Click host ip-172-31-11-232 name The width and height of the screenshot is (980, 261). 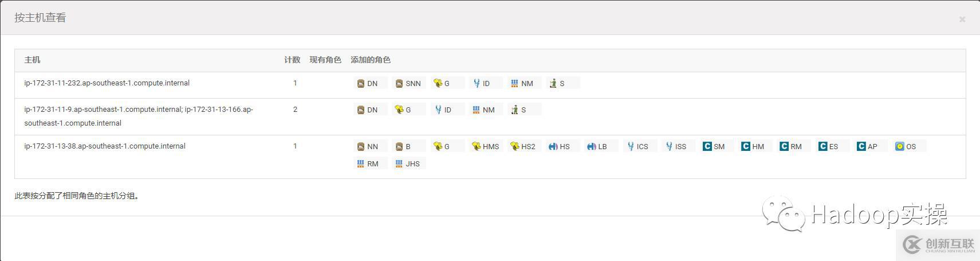pyautogui.click(x=107, y=83)
